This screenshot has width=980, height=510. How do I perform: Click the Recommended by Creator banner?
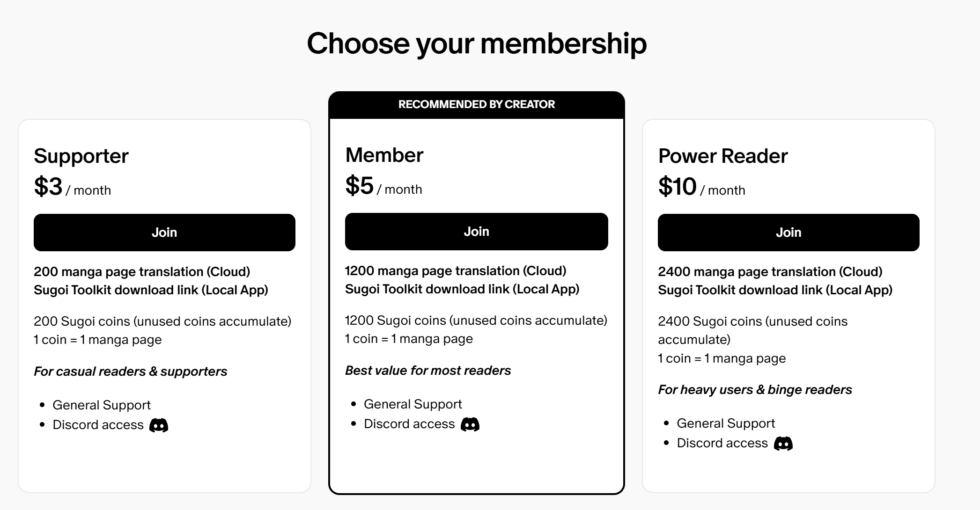coord(476,104)
